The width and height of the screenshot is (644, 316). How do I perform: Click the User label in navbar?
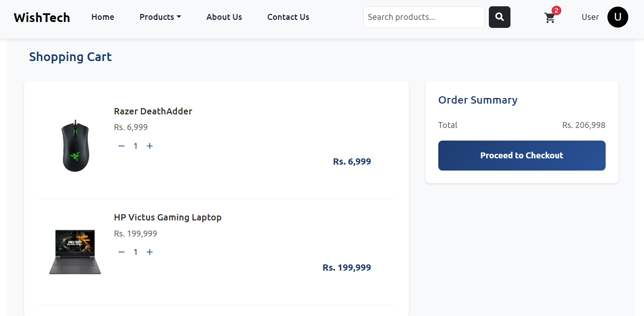tap(590, 17)
